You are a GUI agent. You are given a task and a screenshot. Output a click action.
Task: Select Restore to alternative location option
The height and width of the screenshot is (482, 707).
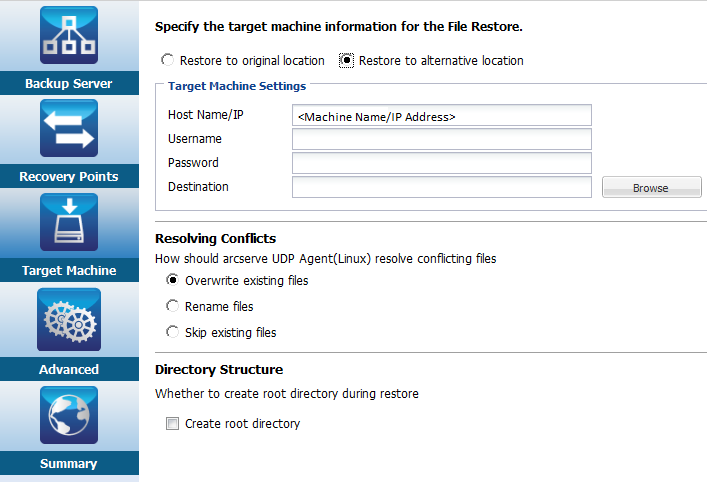pyautogui.click(x=347, y=61)
